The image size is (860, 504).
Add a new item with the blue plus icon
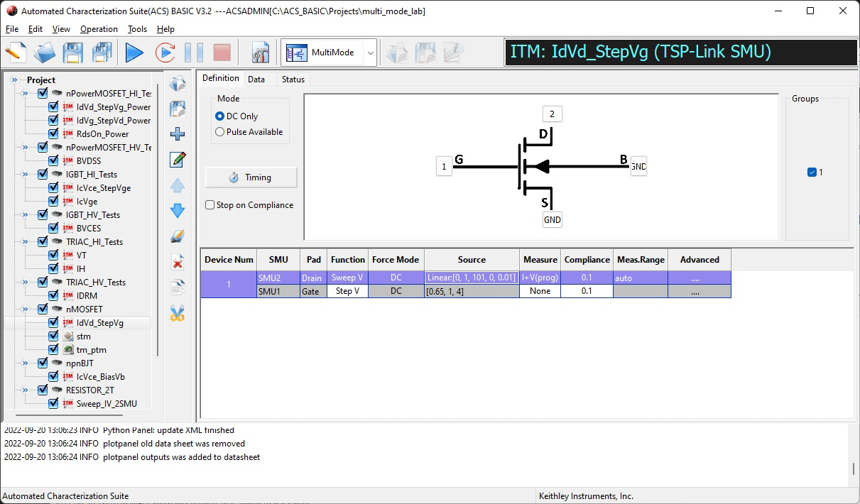point(178,134)
